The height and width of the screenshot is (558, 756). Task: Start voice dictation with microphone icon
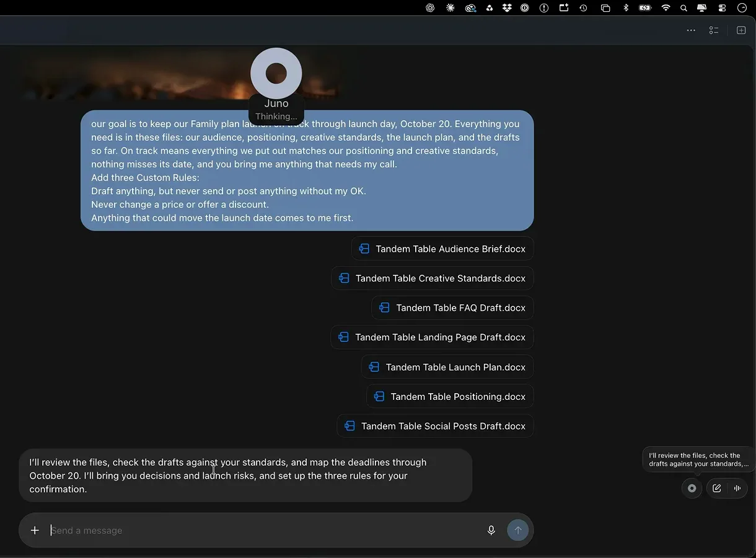pyautogui.click(x=491, y=530)
